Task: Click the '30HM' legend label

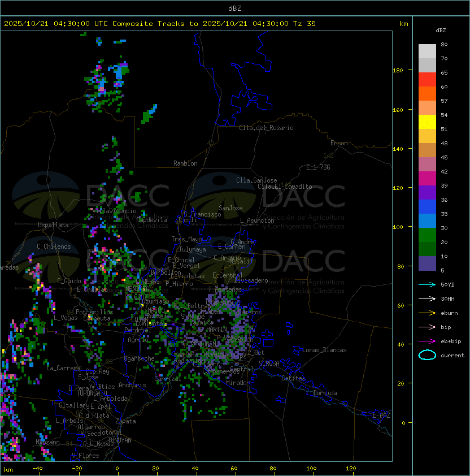Action: click(447, 299)
